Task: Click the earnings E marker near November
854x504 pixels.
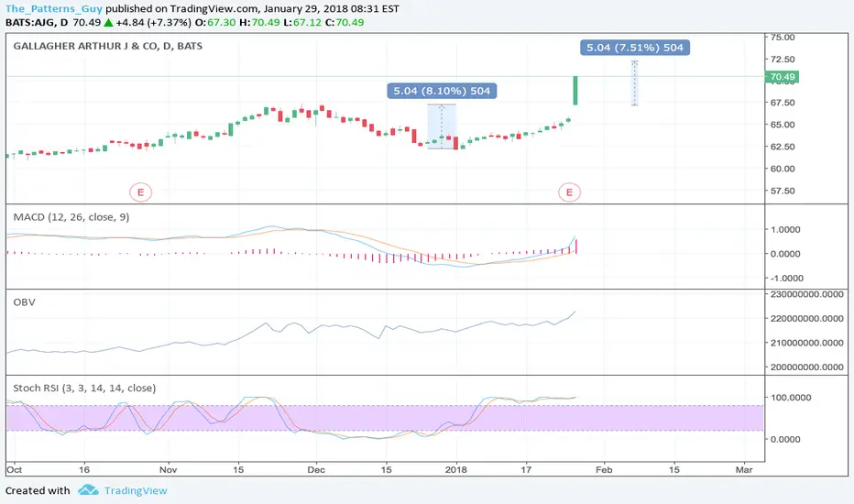Action: pyautogui.click(x=140, y=192)
